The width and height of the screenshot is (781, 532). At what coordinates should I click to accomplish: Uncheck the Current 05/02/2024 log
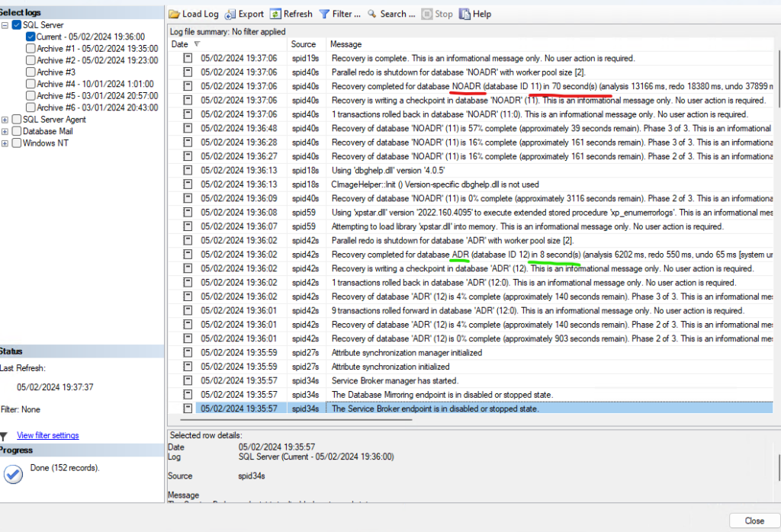29,37
